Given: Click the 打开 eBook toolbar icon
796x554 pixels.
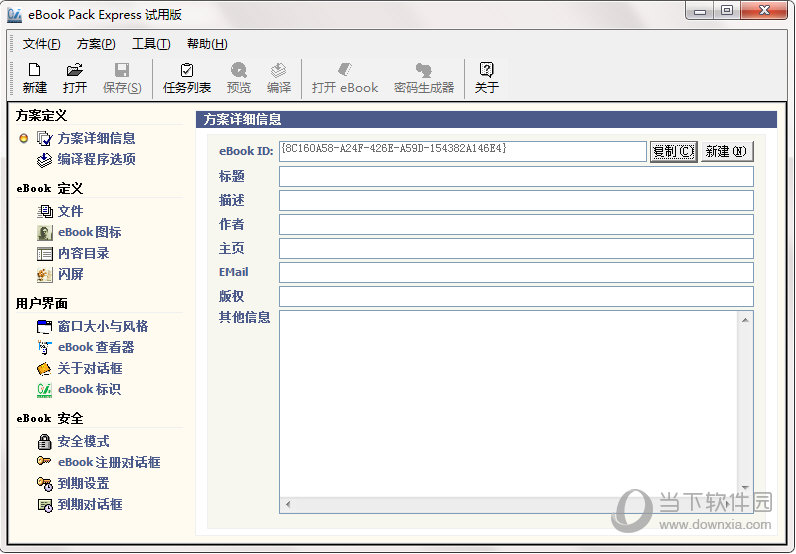Looking at the screenshot, I should [345, 70].
